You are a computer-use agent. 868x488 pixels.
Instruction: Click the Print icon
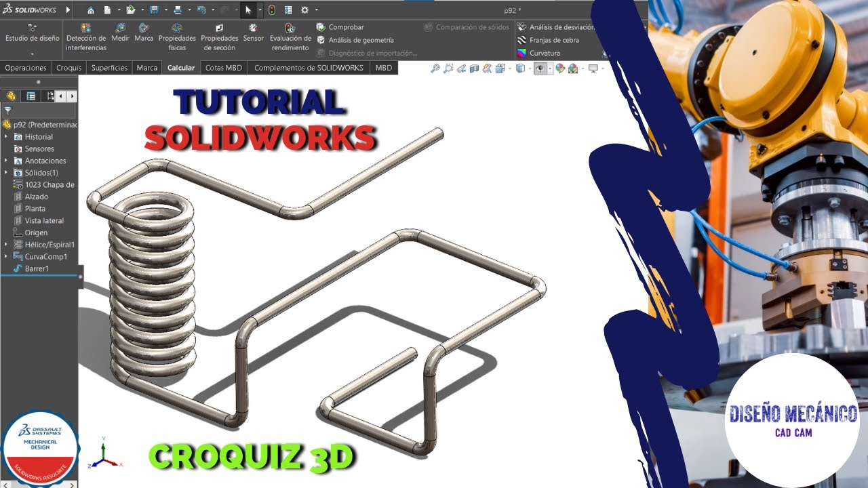point(178,10)
